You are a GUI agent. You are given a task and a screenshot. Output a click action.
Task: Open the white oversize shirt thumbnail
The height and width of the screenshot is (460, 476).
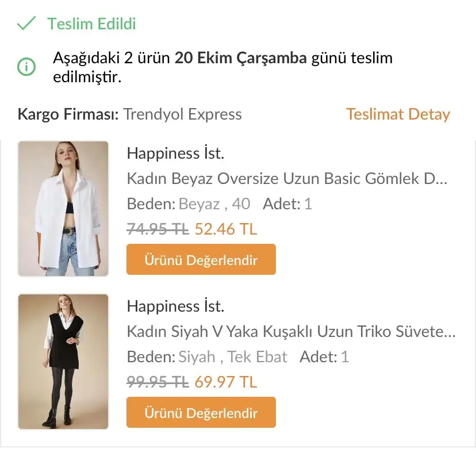63,209
